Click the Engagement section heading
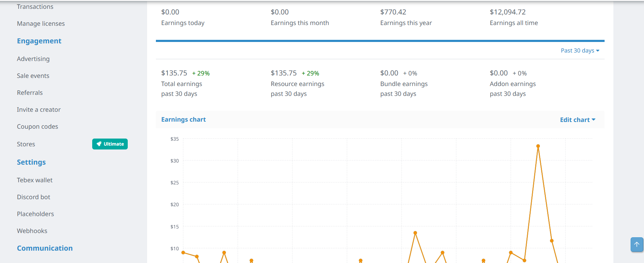Image resolution: width=644 pixels, height=263 pixels. (x=39, y=41)
